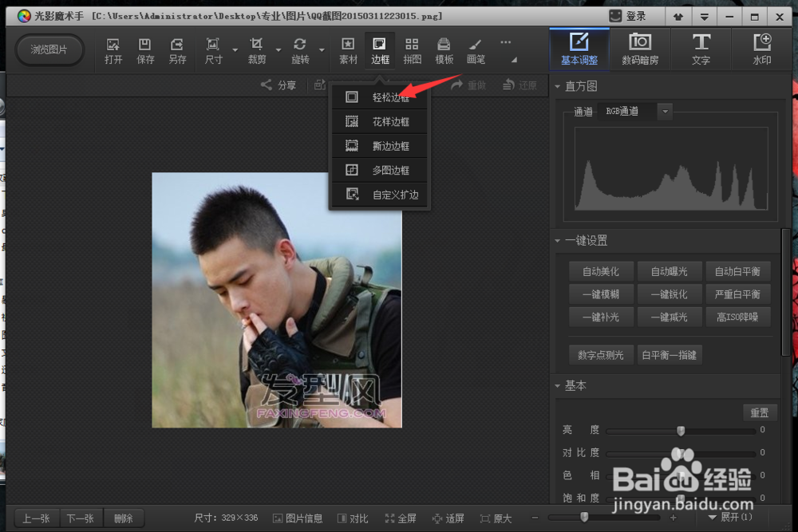The image size is (798, 532).
Task: Collapse the 直方图 histogram section
Action: 559,85
